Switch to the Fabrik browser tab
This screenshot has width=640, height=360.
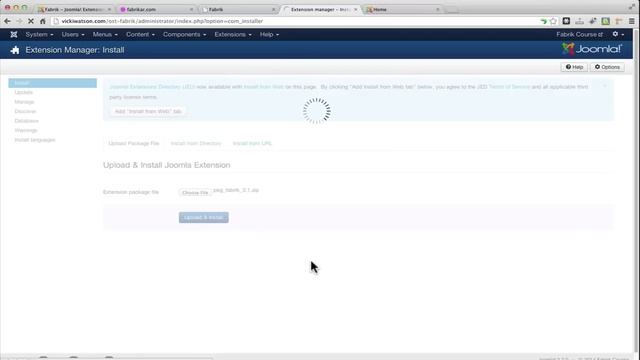coord(239,9)
